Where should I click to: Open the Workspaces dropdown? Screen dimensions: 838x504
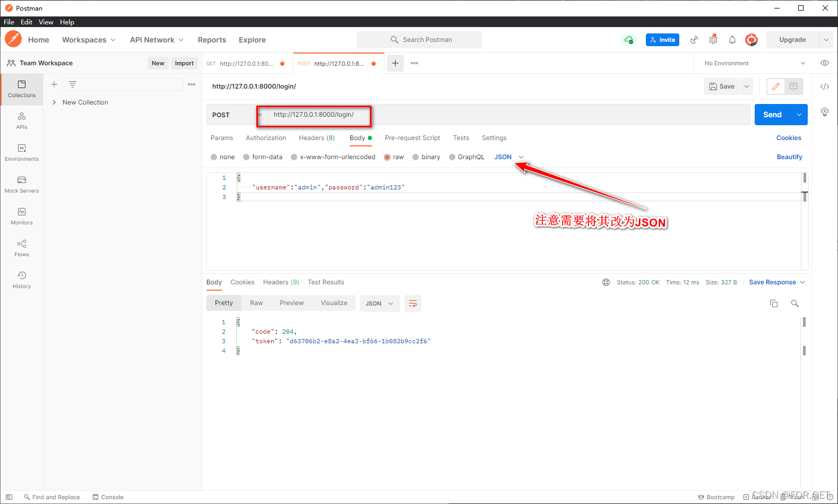pyautogui.click(x=89, y=40)
